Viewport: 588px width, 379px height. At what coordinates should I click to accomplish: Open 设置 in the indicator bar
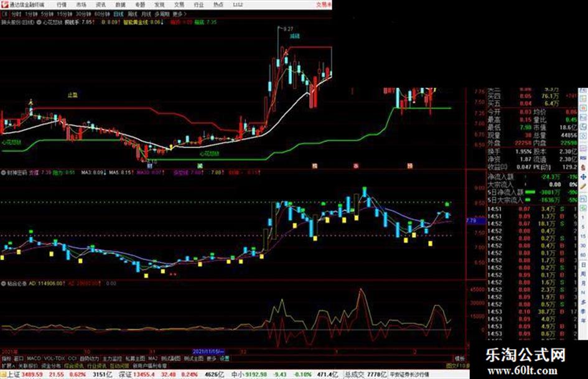coord(224,358)
